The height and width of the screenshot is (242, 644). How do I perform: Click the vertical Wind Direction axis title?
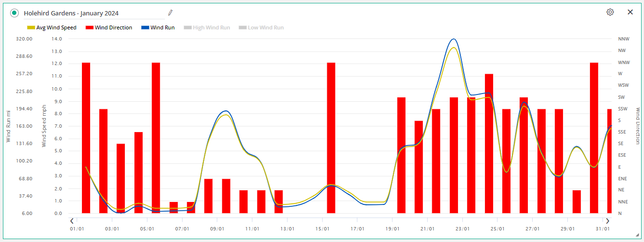pyautogui.click(x=638, y=126)
